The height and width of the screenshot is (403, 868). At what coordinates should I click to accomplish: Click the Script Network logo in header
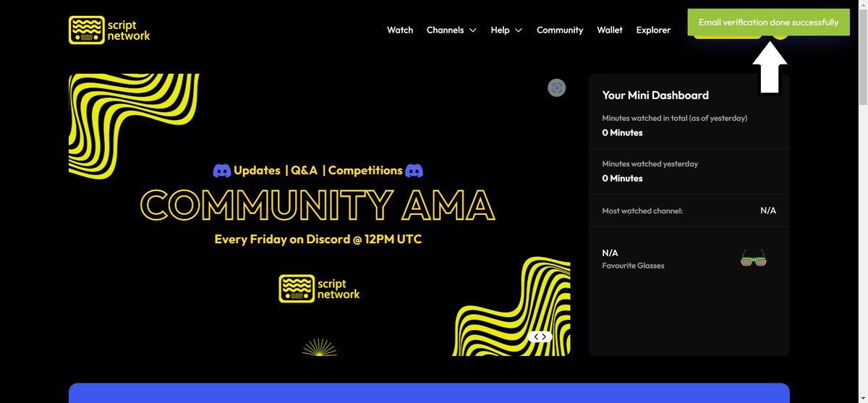pyautogui.click(x=109, y=30)
